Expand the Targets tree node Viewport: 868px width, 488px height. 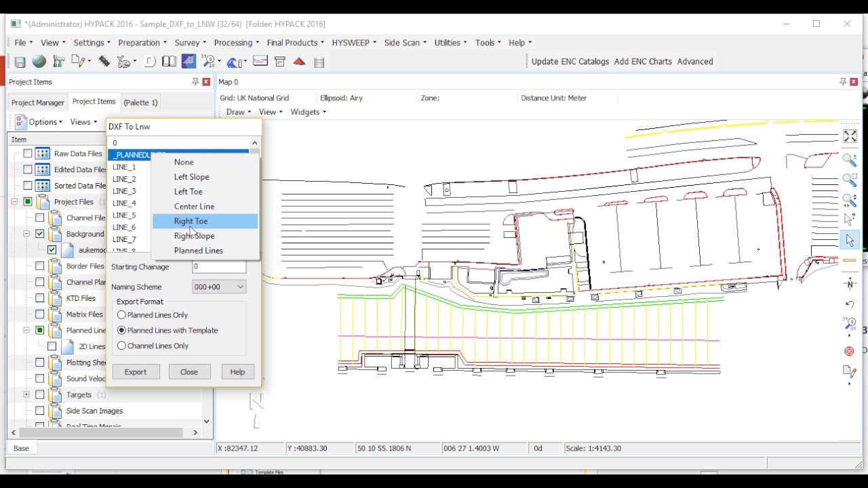pos(26,394)
